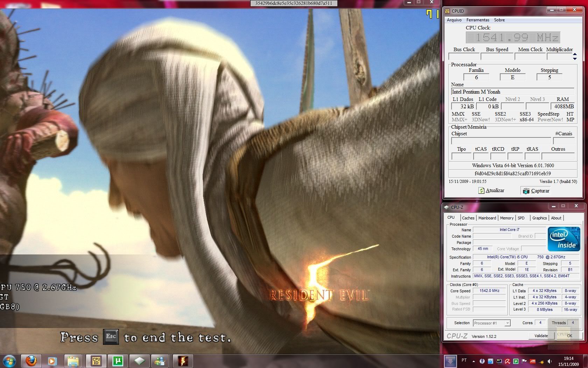Launch Firefox from the taskbar

coord(31,361)
